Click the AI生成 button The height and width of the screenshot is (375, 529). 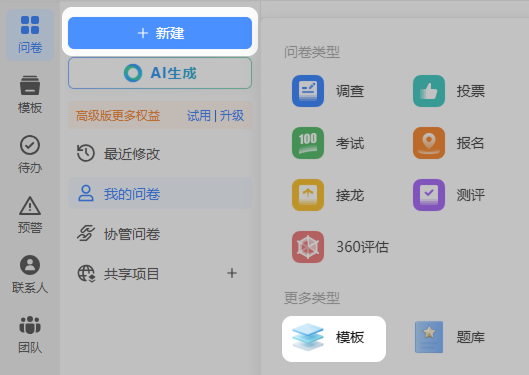(x=160, y=73)
